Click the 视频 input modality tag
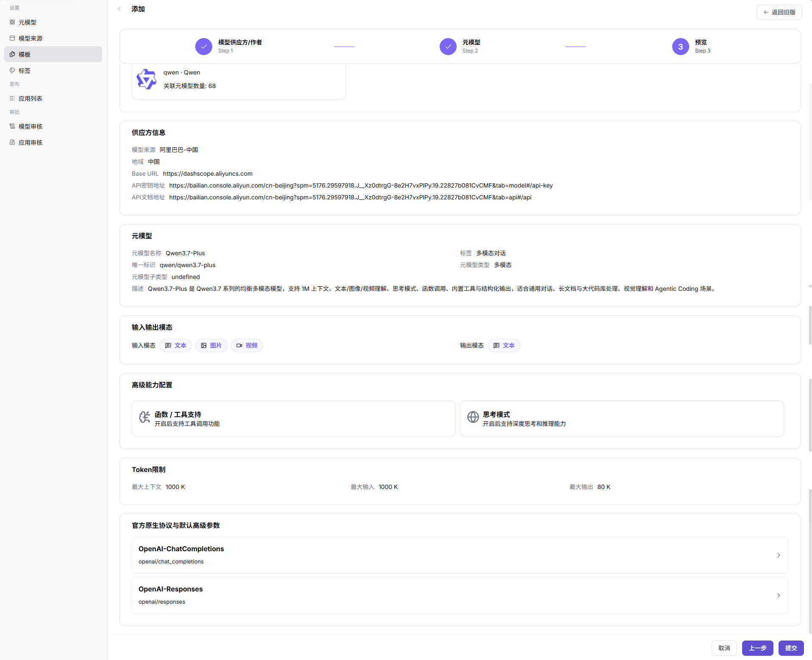Image resolution: width=812 pixels, height=660 pixels. [x=247, y=345]
